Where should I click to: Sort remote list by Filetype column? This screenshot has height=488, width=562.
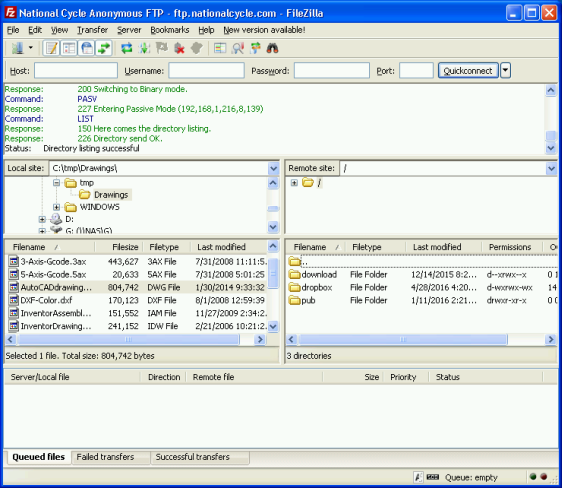[x=375, y=247]
